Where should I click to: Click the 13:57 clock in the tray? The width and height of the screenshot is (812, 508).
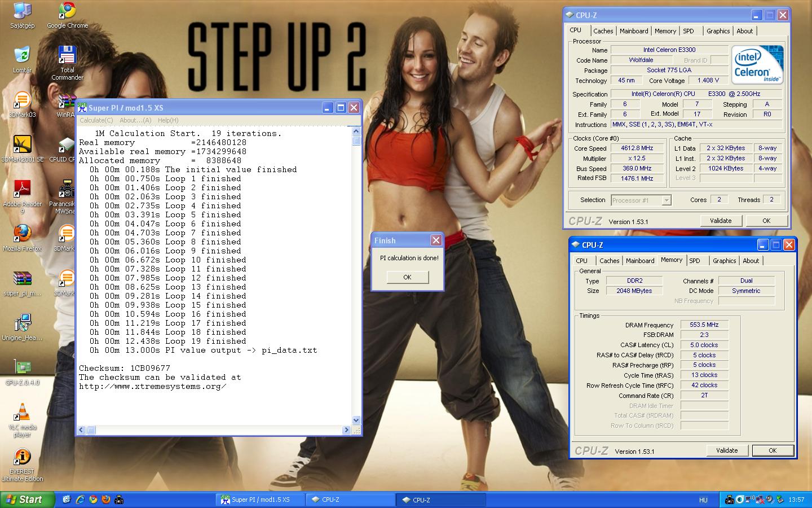[x=796, y=500]
